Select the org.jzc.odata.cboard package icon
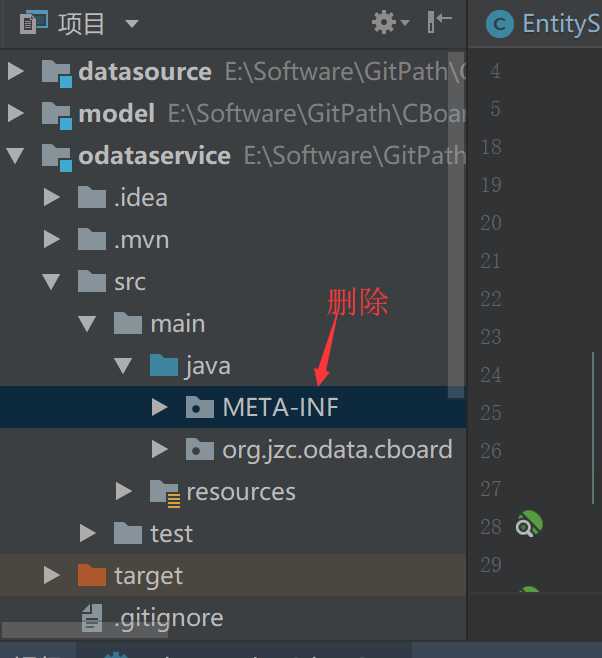Screen dimensions: 602x658 [200, 449]
